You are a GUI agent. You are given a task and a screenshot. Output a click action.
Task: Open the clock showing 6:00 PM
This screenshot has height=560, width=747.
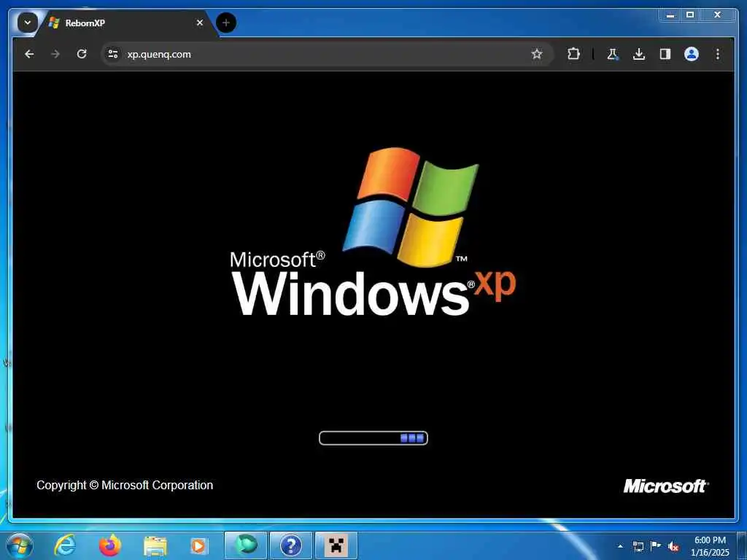[x=710, y=545]
